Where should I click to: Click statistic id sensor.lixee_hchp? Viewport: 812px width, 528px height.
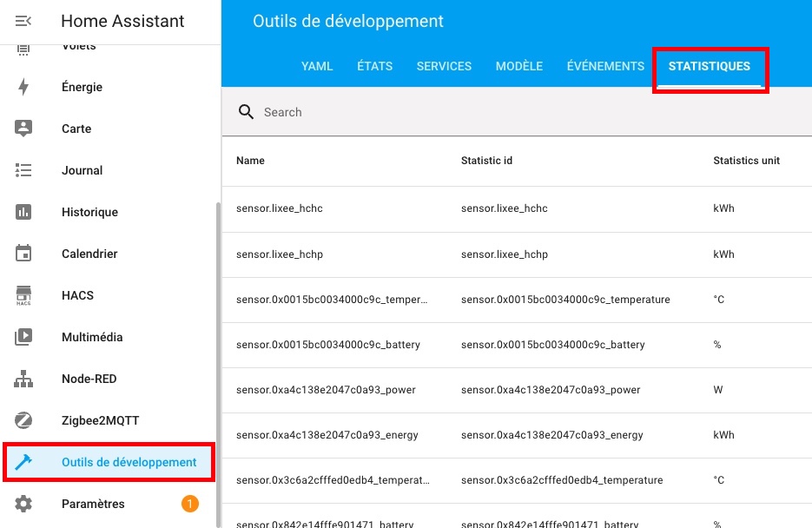(x=505, y=254)
